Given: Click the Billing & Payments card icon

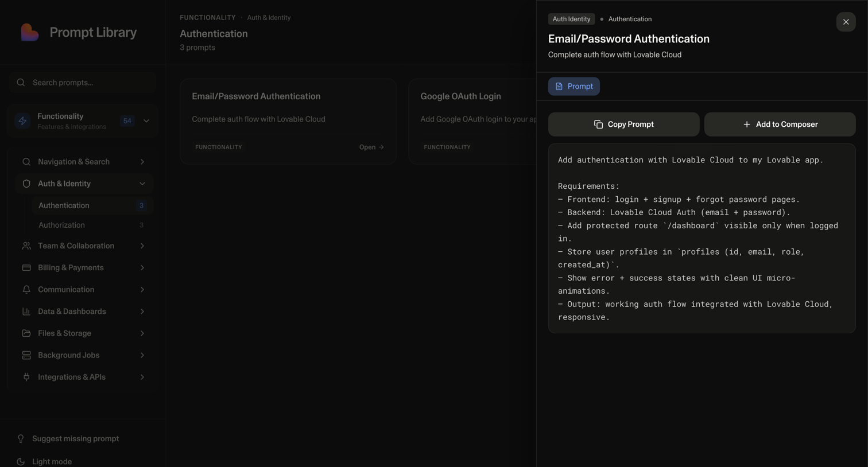Looking at the screenshot, I should (26, 268).
